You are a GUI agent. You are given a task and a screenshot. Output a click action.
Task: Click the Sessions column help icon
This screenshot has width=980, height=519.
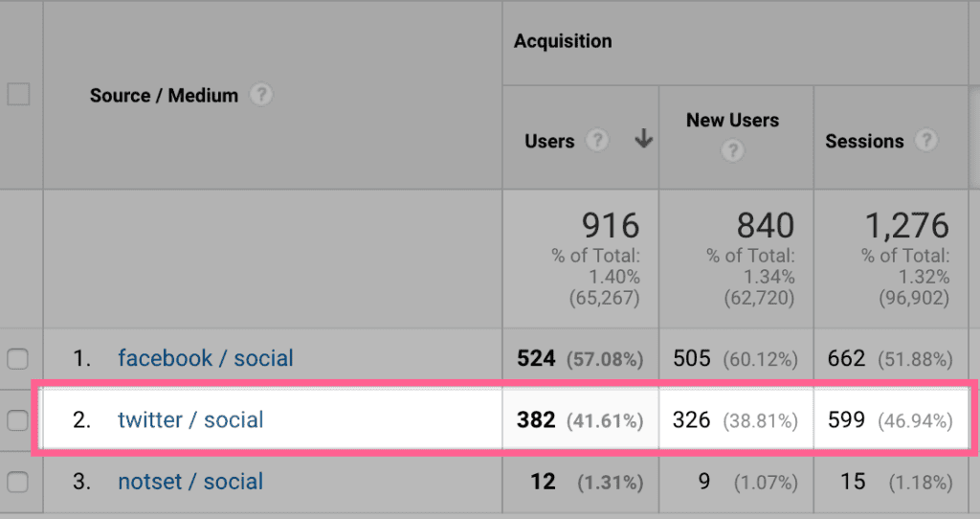click(926, 140)
